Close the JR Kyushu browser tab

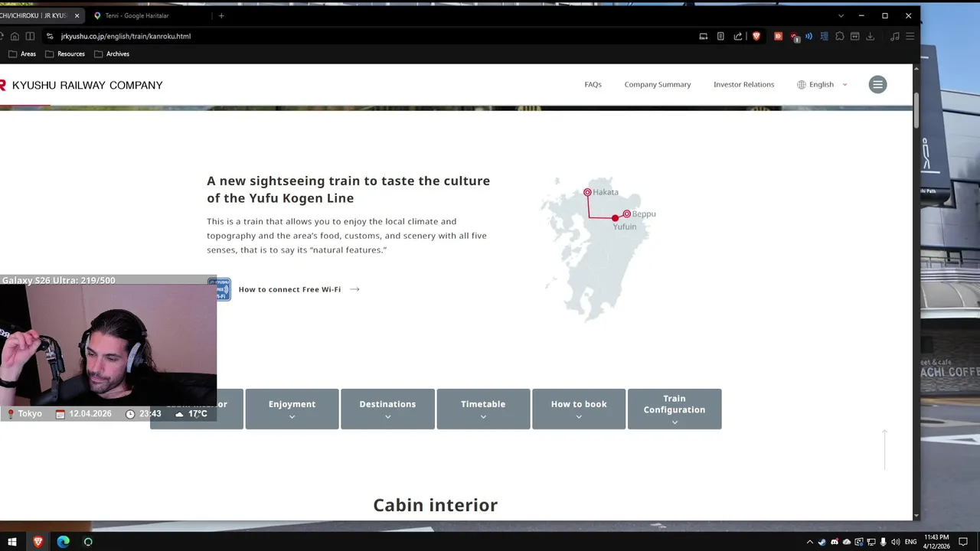point(77,15)
